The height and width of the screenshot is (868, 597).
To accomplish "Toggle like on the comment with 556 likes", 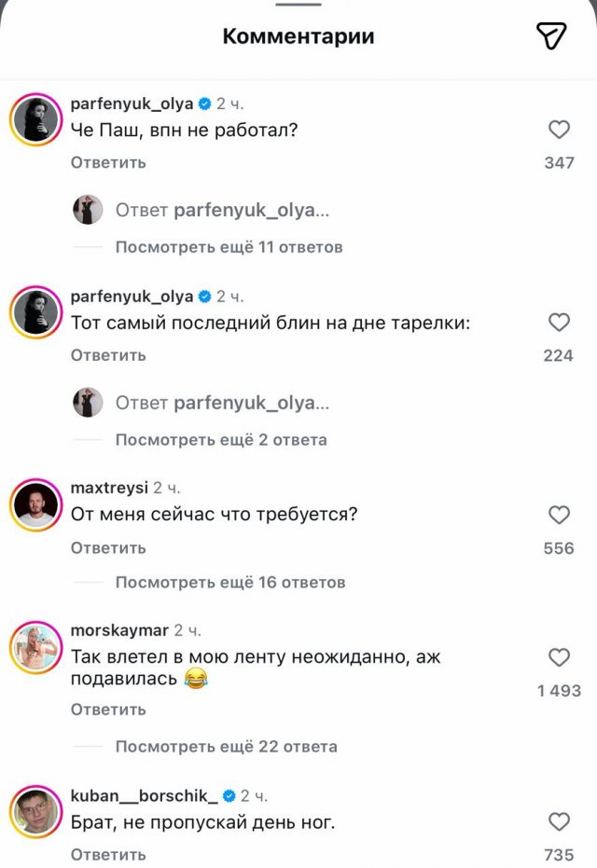I will click(559, 515).
